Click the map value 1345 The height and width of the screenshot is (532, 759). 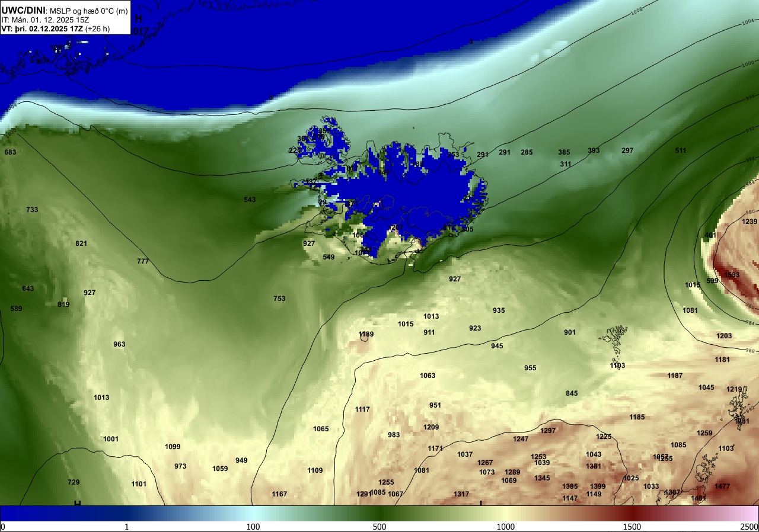point(542,478)
